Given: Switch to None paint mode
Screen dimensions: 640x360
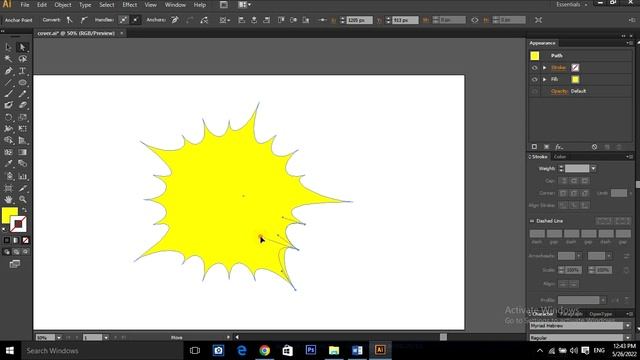Looking at the screenshot, I should [x=25, y=240].
